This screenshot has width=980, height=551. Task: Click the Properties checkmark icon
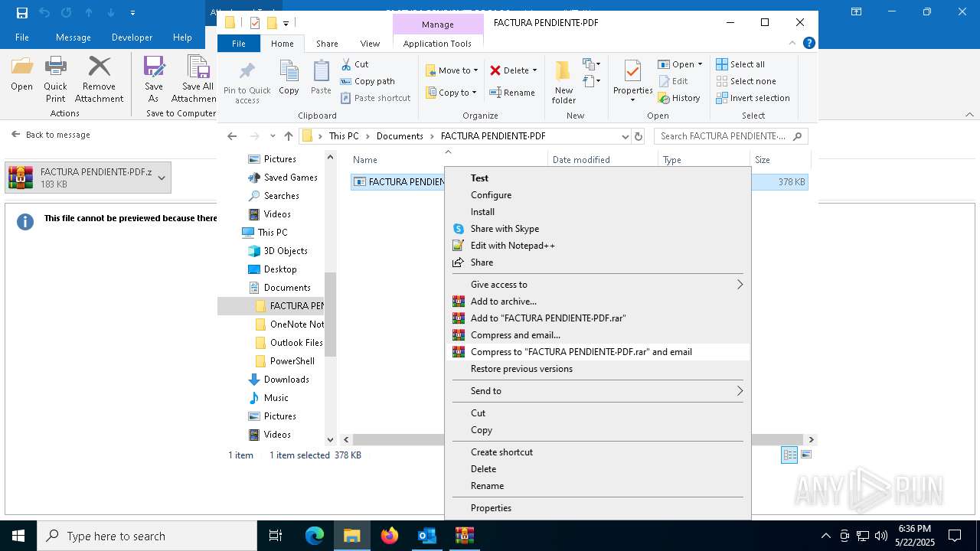point(632,73)
